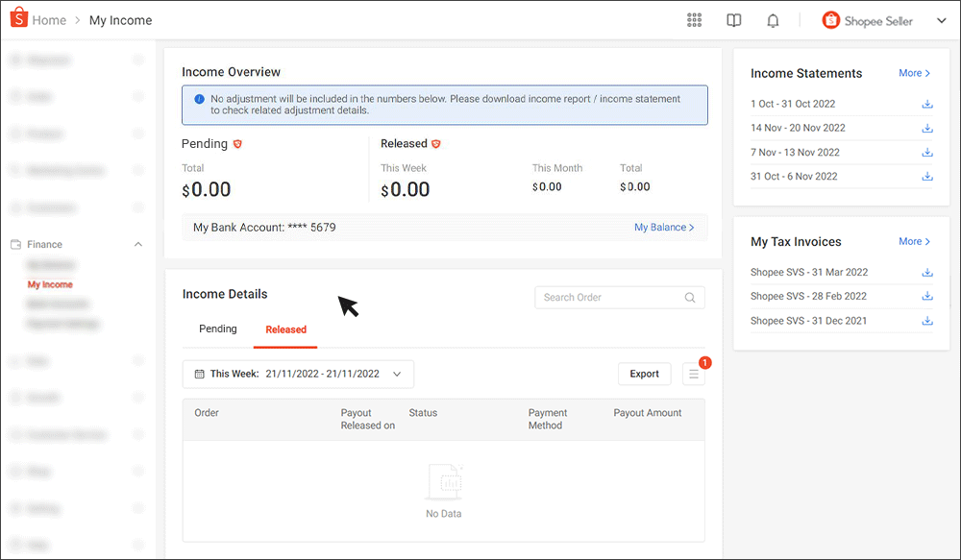Click the Export button
The width and height of the screenshot is (961, 560).
[x=644, y=374]
